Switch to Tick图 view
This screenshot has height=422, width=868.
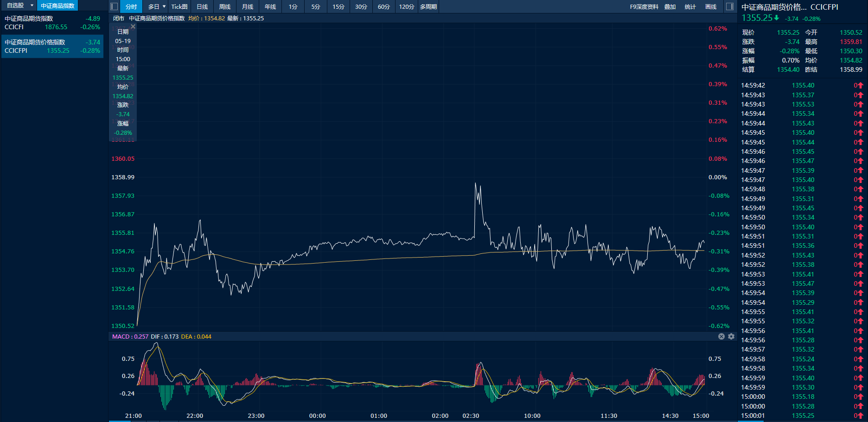(179, 6)
